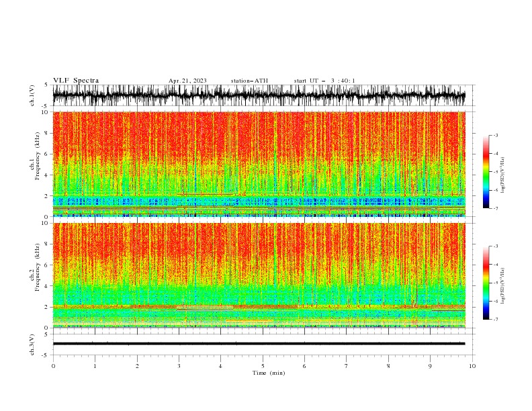Click the ch.1 voltage waveform trace
This screenshot has height=411, width=532.
(x=259, y=95)
